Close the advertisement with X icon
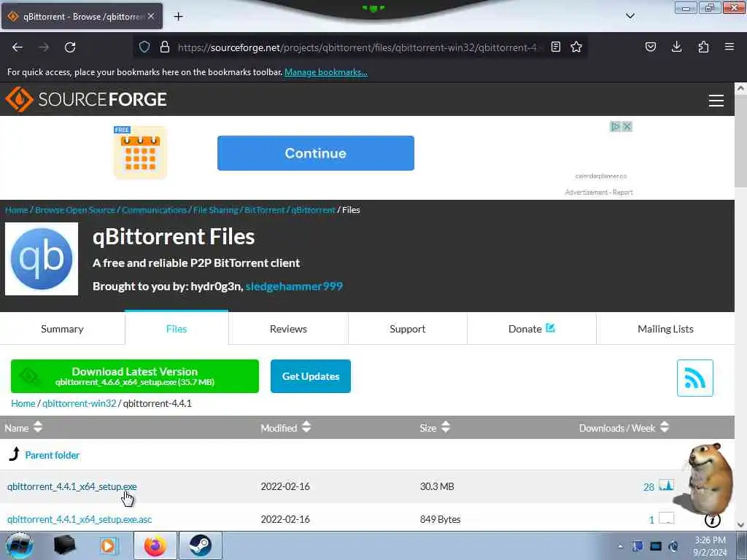747x560 pixels. (627, 127)
